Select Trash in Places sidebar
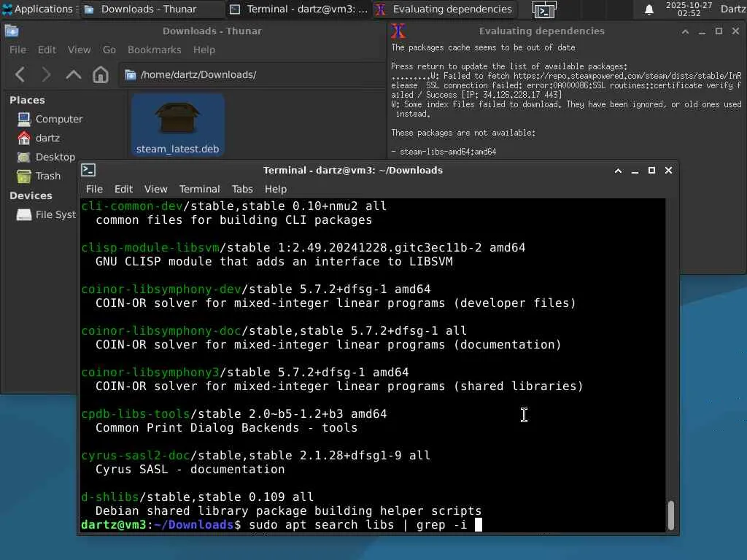 39,176
